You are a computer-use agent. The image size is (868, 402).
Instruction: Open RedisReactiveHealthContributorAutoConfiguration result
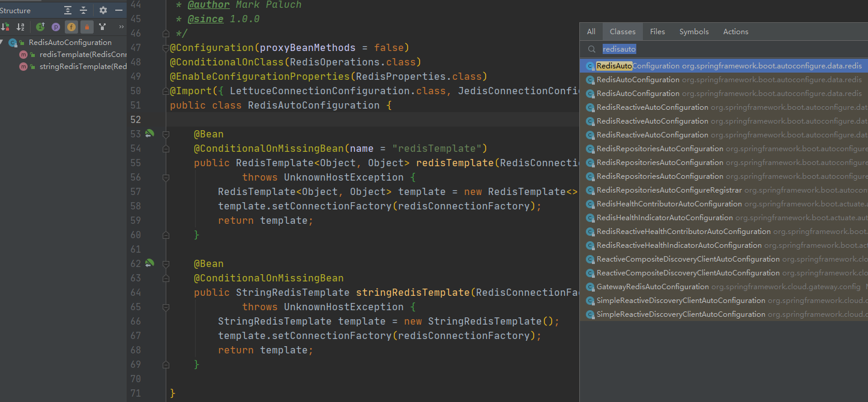point(723,232)
